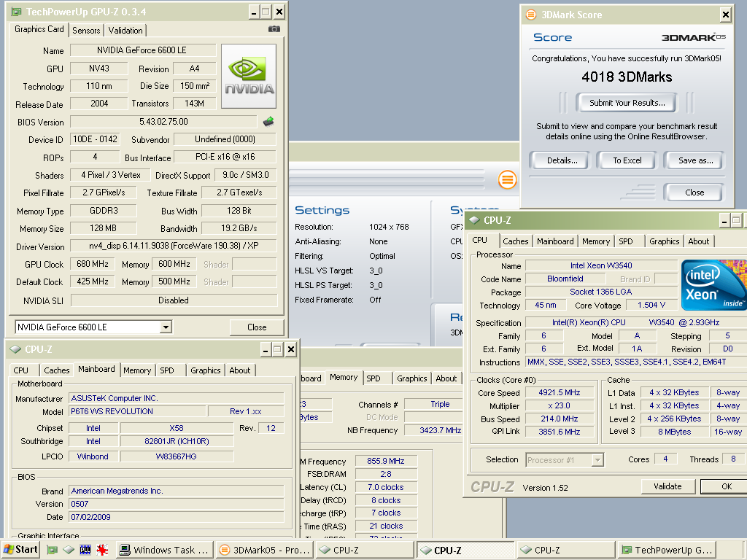Open the Validation tab in GPU-Z

tap(125, 31)
